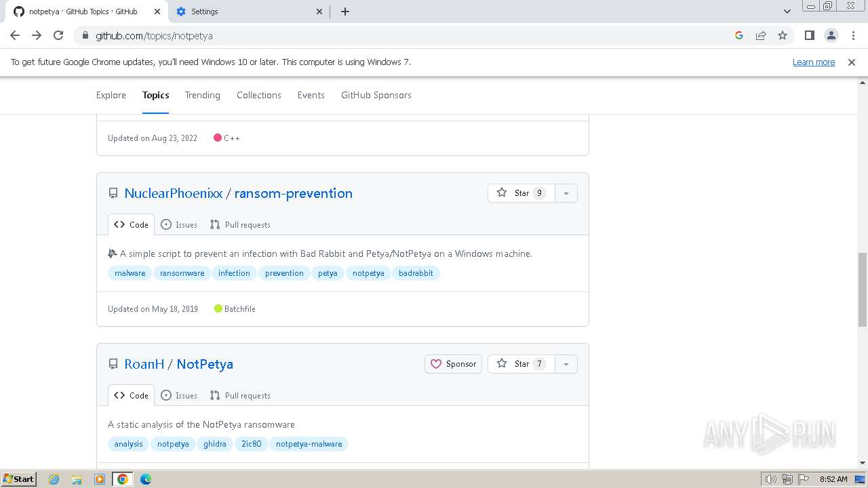Open Pull requests of RoanH NotPetya
Image resolution: width=868 pixels, height=488 pixels.
coord(240,395)
